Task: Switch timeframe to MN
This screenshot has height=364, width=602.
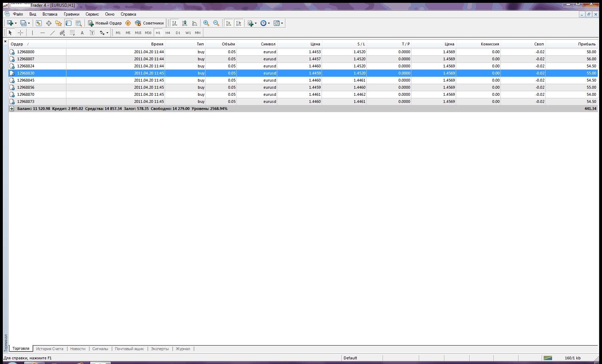Action: click(x=198, y=33)
